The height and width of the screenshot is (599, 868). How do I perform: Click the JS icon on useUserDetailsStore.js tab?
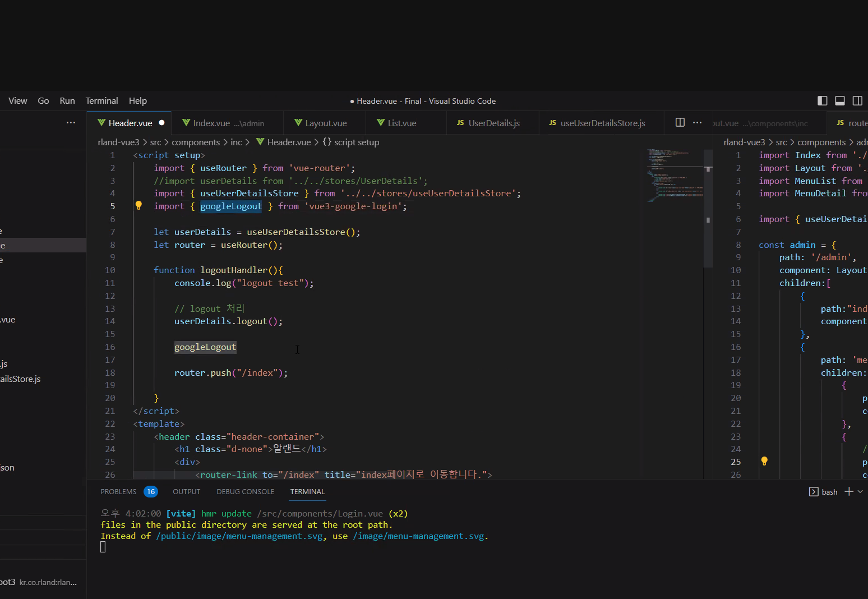pos(552,123)
